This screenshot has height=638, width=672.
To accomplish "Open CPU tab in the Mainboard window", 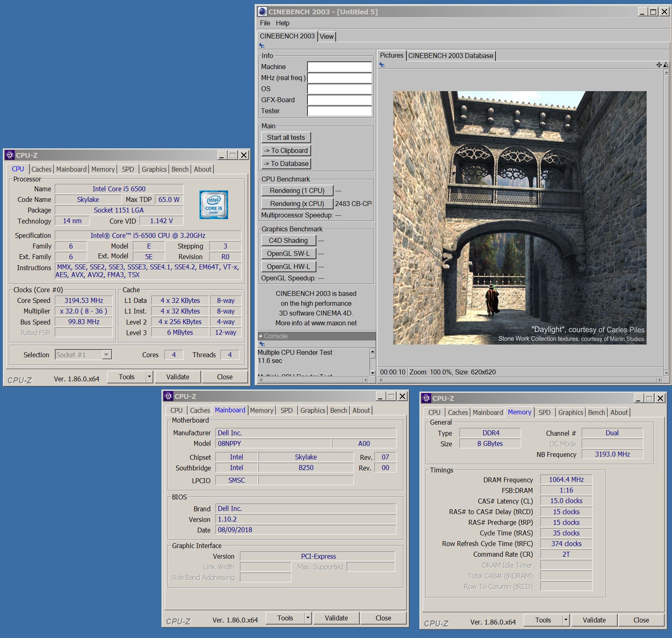I will [x=177, y=410].
